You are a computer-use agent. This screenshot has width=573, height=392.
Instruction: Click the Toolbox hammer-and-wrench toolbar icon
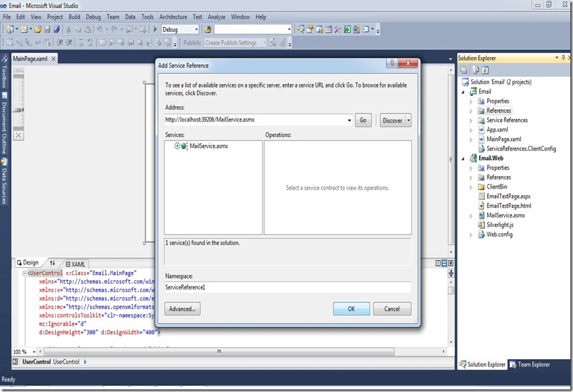pyautogui.click(x=337, y=30)
